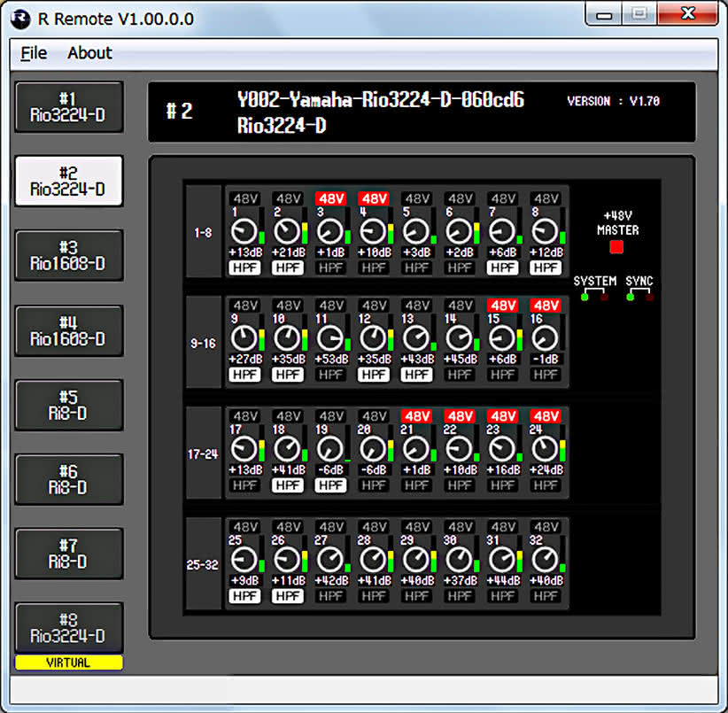Image resolution: width=728 pixels, height=713 pixels.
Task: Click channel 32 gain knob
Action: pos(545,560)
